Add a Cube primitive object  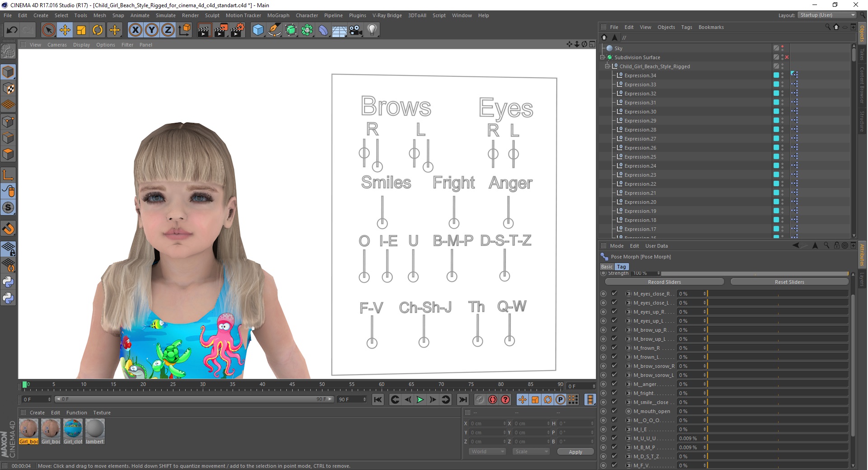tap(258, 30)
